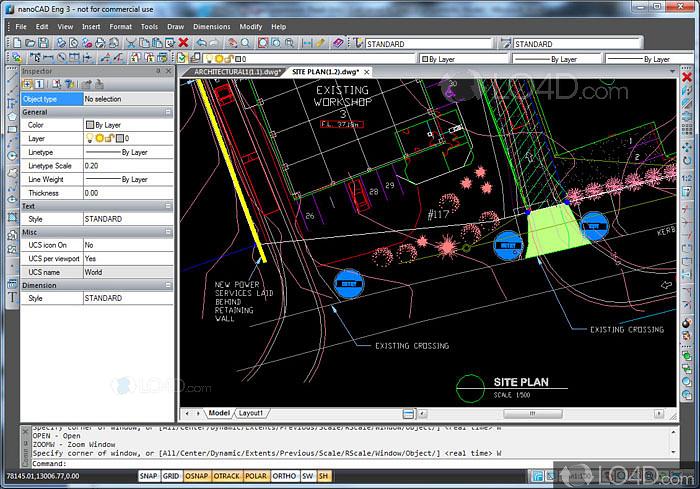Toggle the SNAP status button
The image size is (700, 489).
point(149,476)
